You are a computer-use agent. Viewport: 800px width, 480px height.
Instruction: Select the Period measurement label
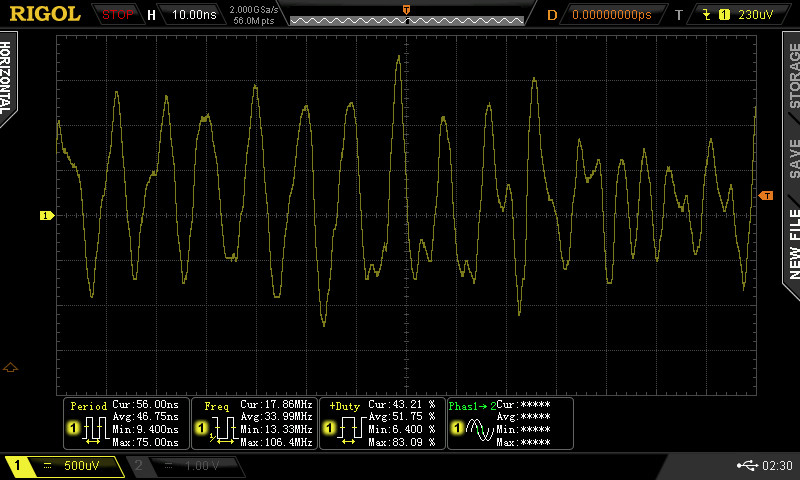coord(89,406)
